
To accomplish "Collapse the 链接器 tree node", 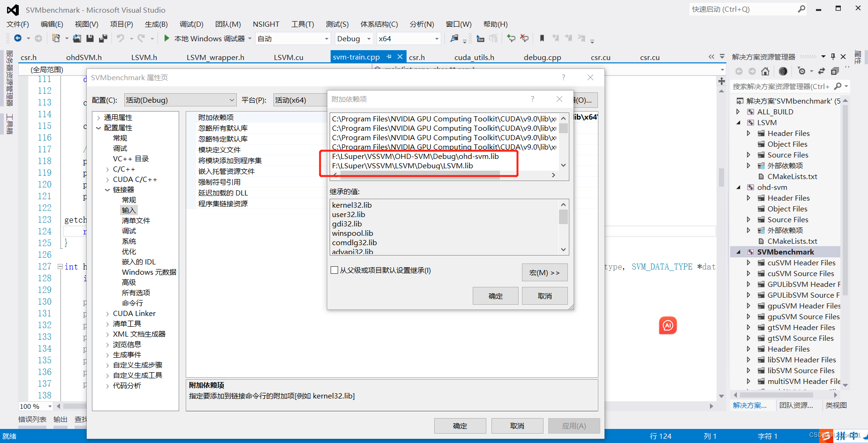I will point(107,190).
